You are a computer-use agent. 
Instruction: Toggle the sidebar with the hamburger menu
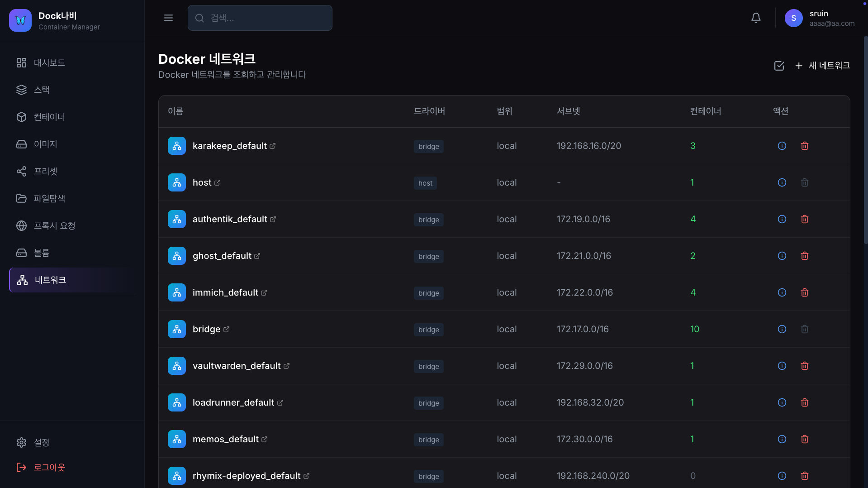168,18
